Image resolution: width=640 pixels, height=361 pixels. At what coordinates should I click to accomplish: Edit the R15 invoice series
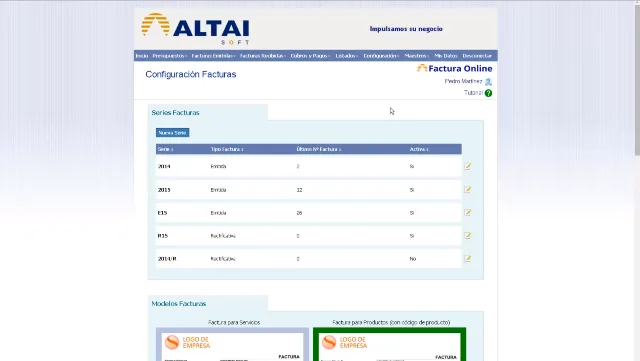(x=467, y=236)
